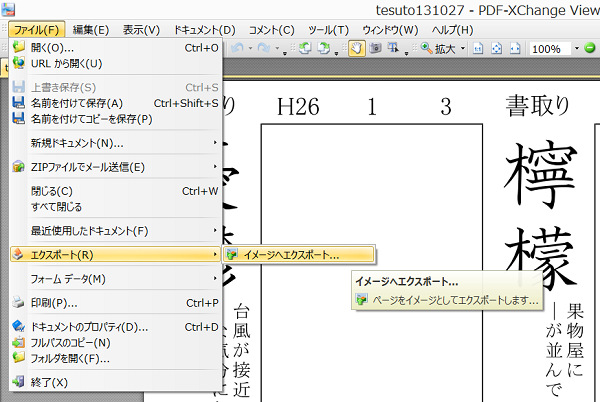Select フルパスのコピー(N) entry
This screenshot has width=600, height=402.
click(x=116, y=343)
